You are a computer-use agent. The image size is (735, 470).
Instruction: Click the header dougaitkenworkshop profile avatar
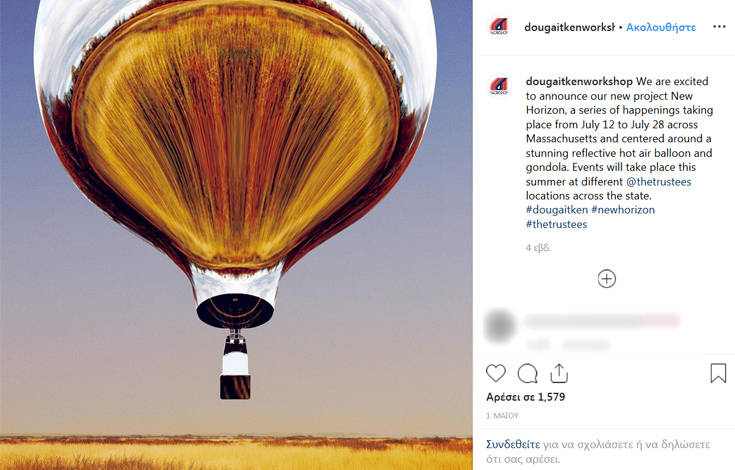[x=499, y=27]
